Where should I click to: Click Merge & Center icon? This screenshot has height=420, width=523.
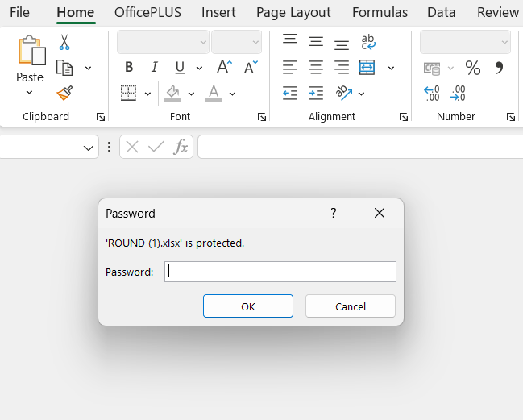point(367,68)
